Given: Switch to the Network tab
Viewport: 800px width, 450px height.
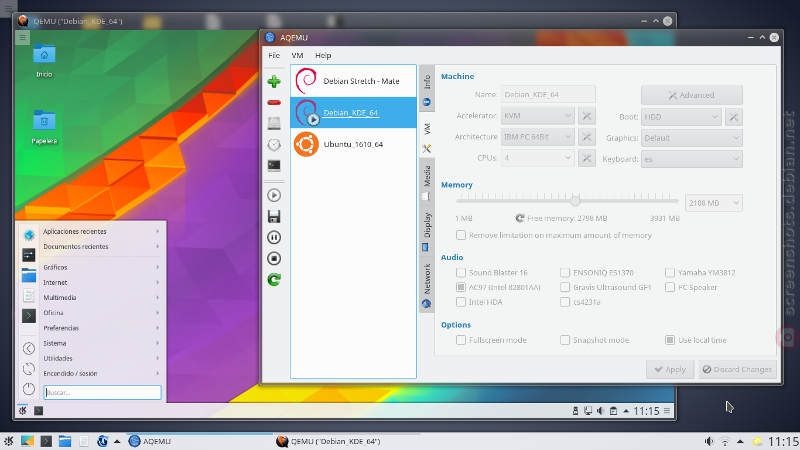Looking at the screenshot, I should coord(427,285).
